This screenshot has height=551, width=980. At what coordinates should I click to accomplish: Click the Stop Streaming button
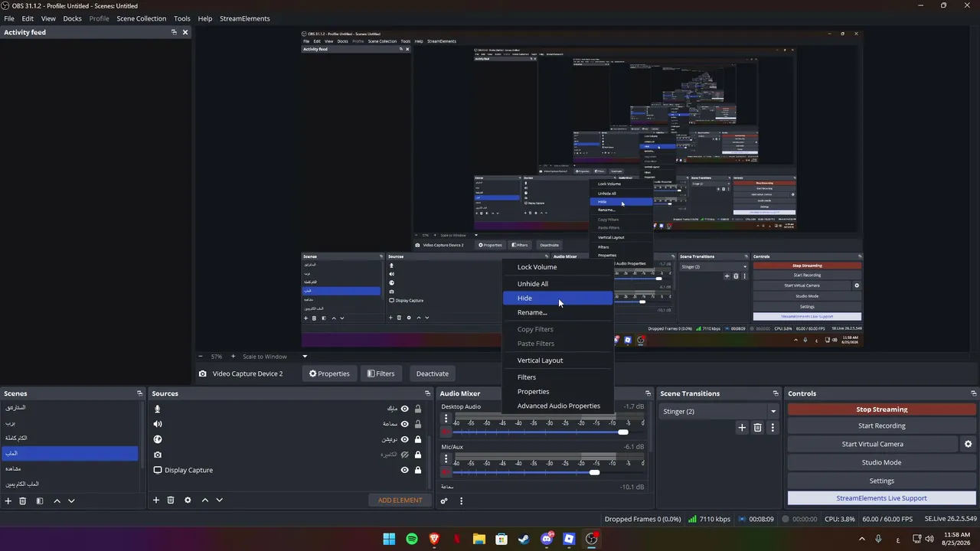[881, 409]
